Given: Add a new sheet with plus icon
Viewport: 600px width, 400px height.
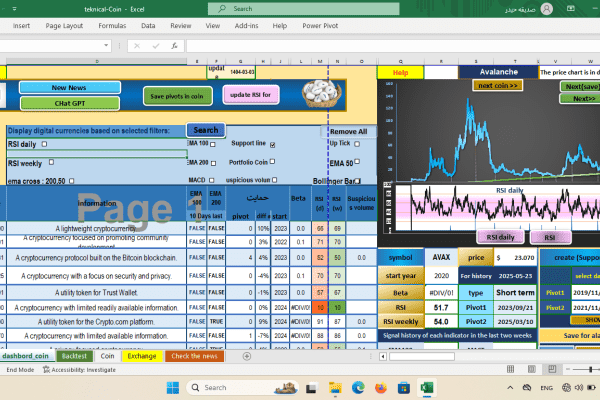Looking at the screenshot, I should click(x=247, y=356).
